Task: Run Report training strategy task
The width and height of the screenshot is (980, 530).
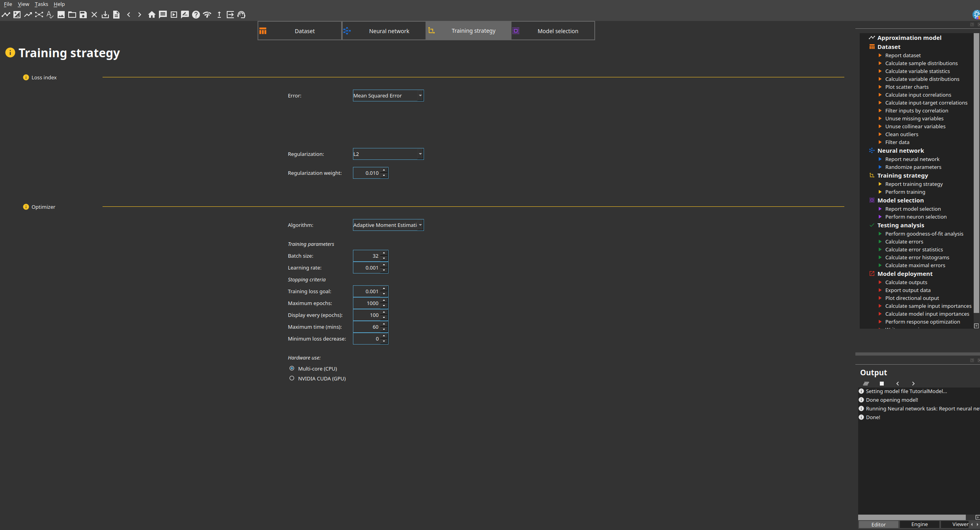Action: pyautogui.click(x=914, y=184)
